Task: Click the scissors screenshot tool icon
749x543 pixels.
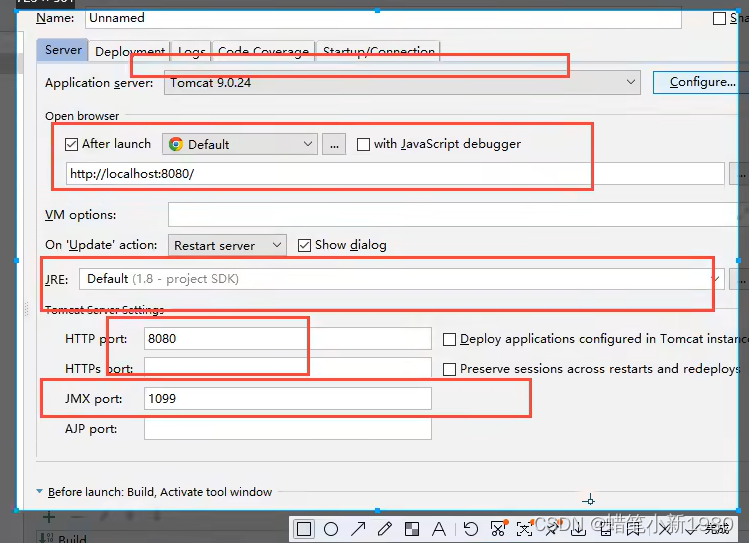Action: click(498, 529)
